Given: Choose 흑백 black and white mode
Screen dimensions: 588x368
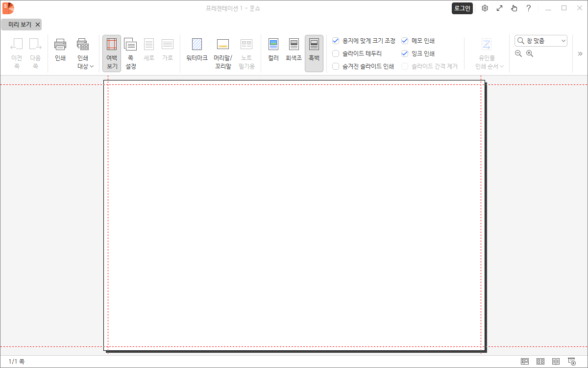Looking at the screenshot, I should (x=314, y=53).
